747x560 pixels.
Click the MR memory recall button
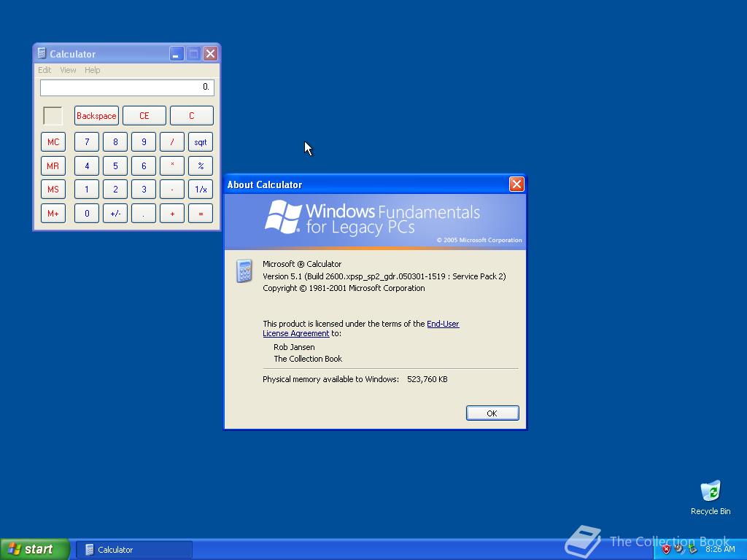53,166
